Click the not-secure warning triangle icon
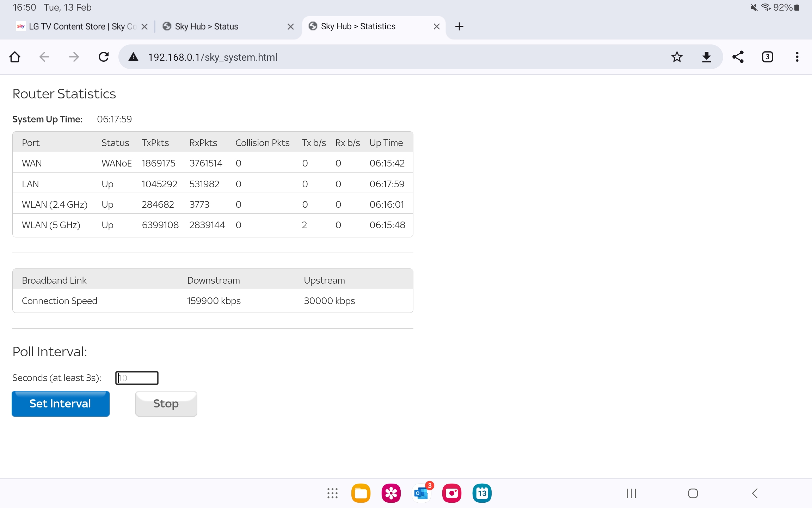Screen dimensions: 812x508 pyautogui.click(x=133, y=57)
